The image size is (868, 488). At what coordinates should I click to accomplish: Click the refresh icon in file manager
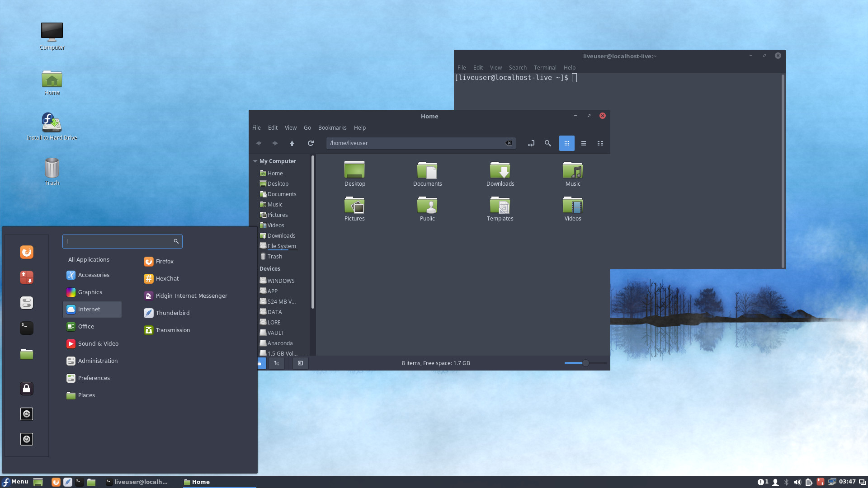(311, 143)
